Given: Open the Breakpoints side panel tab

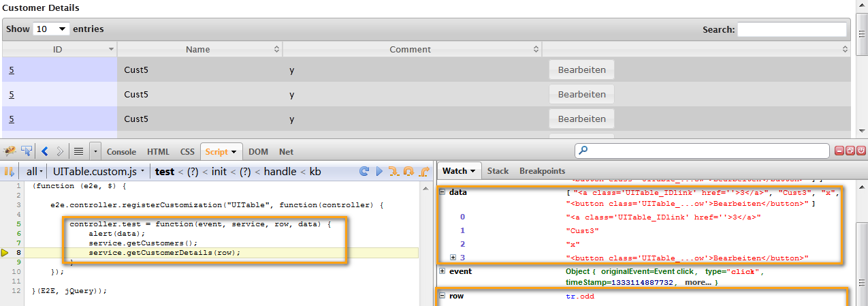Looking at the screenshot, I should [542, 171].
